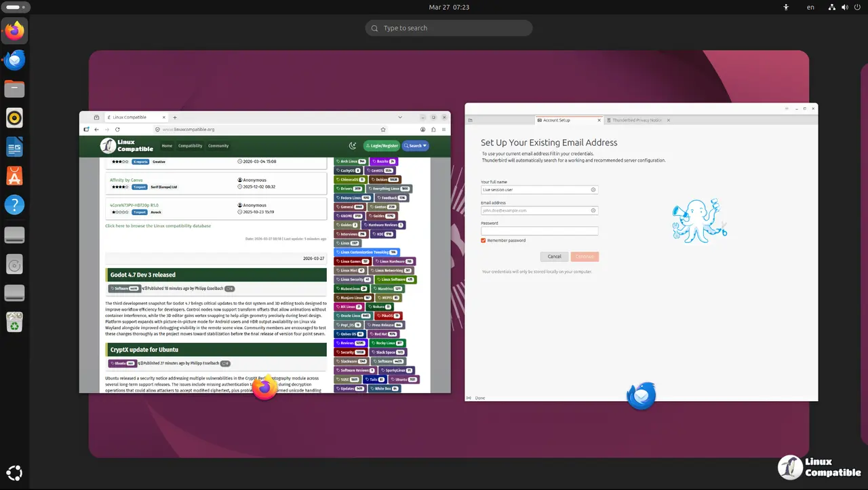Open the system menu via the power icon
This screenshot has height=490, width=868.
pos(856,7)
